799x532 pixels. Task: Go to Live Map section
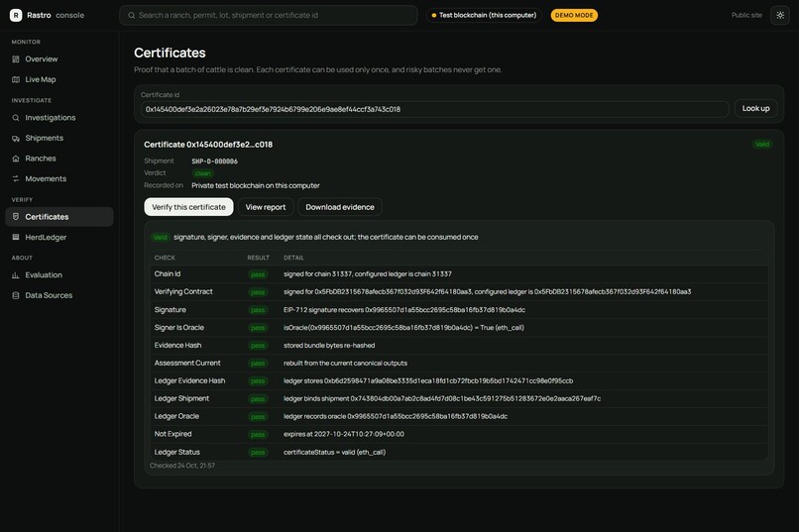coord(59,79)
